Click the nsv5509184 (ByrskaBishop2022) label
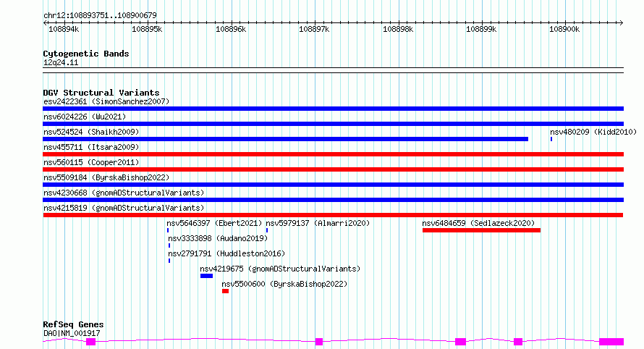 (106, 177)
